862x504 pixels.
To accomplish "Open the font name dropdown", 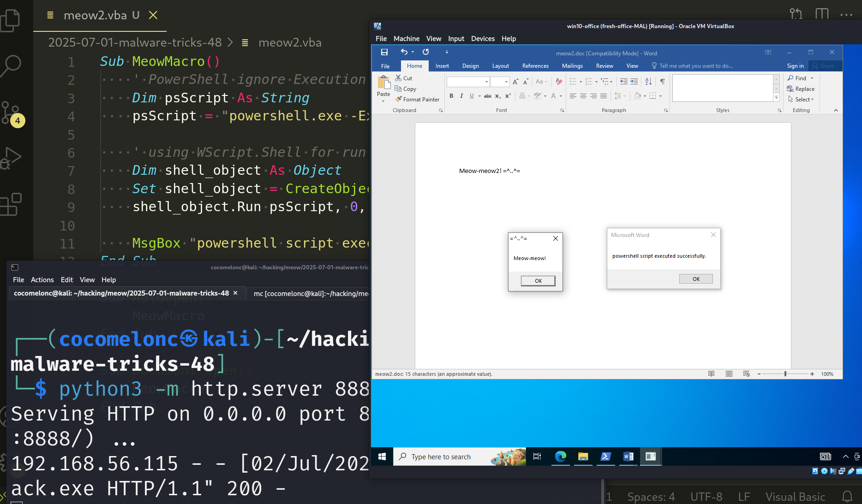I will pos(486,82).
